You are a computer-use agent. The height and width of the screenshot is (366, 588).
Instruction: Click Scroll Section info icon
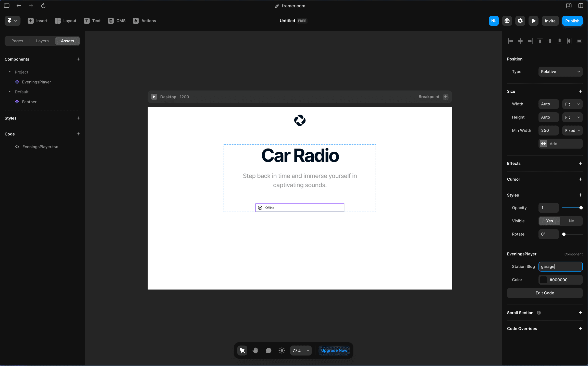(539, 313)
